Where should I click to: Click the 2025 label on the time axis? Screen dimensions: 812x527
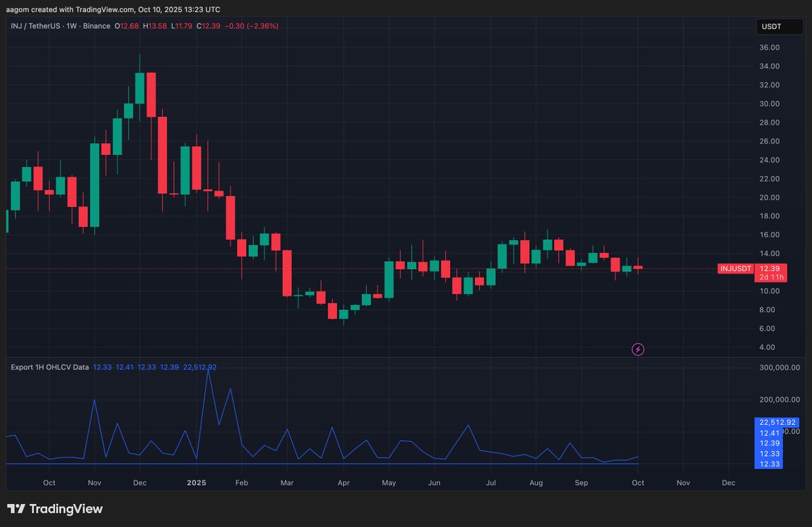[196, 482]
